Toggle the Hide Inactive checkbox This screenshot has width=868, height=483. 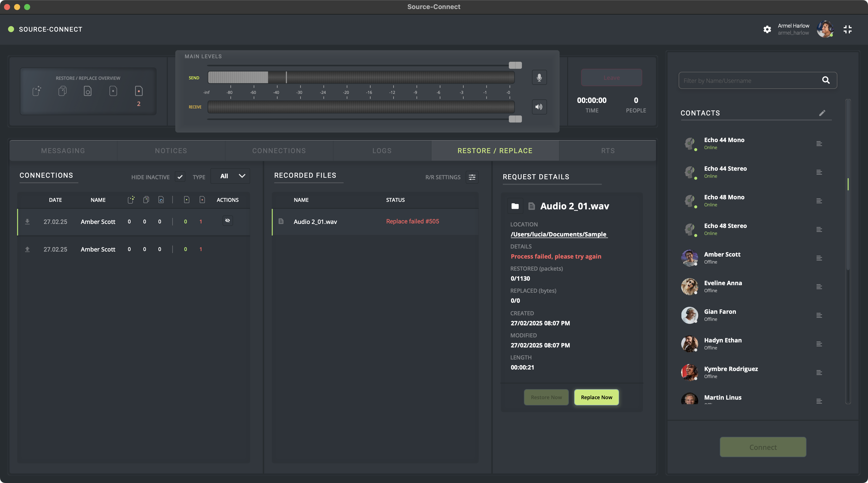click(180, 176)
